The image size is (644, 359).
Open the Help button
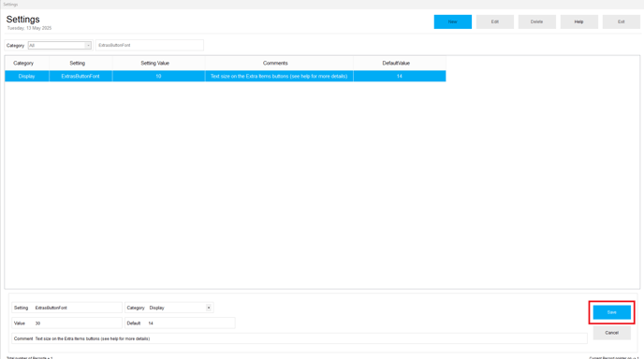pos(579,22)
